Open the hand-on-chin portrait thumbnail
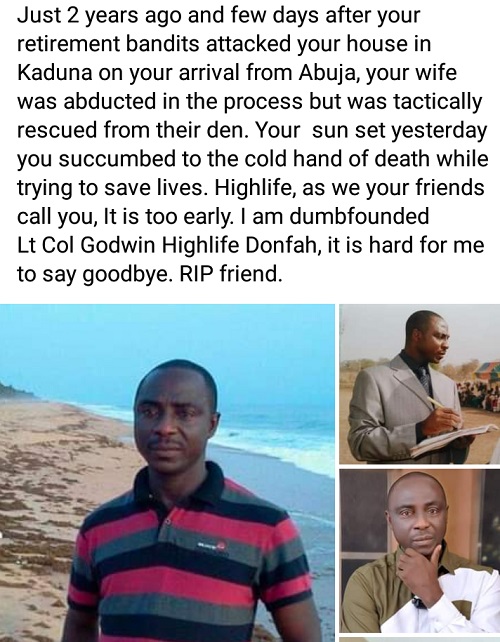The image size is (500, 642). tap(420, 551)
